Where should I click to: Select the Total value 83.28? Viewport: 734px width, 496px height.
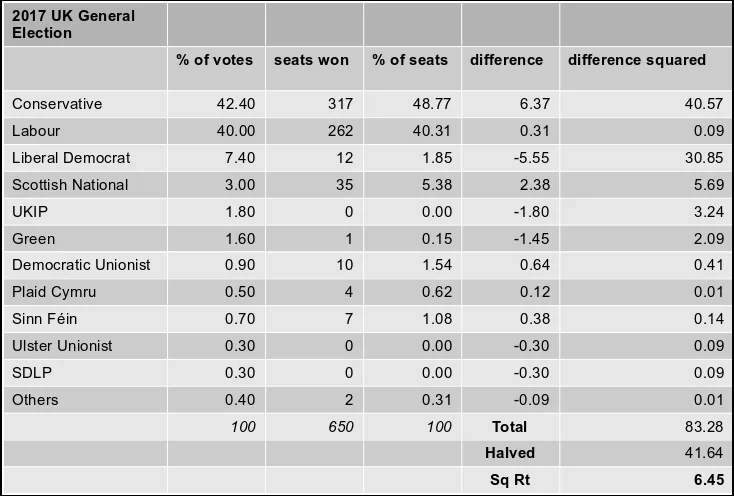(705, 427)
